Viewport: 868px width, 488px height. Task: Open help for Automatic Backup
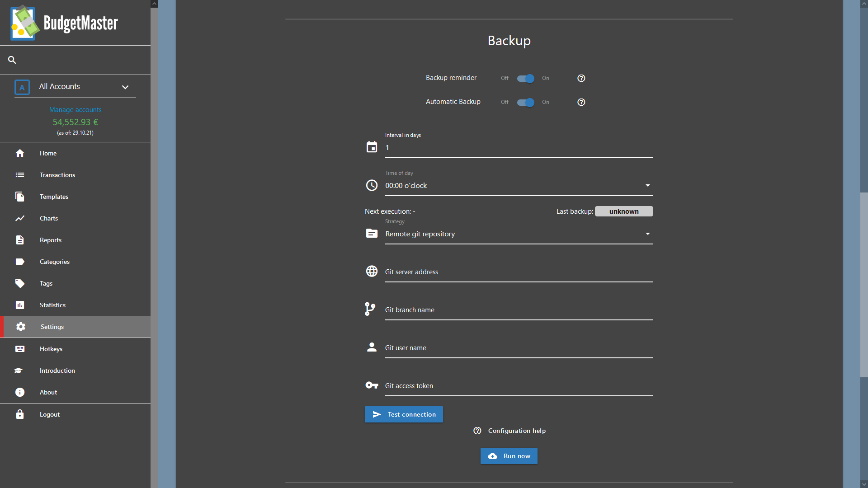581,102
